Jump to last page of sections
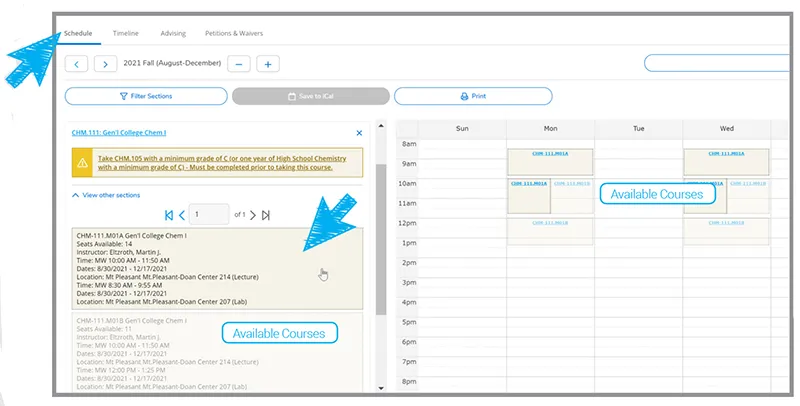The width and height of the screenshot is (800, 406). point(265,215)
